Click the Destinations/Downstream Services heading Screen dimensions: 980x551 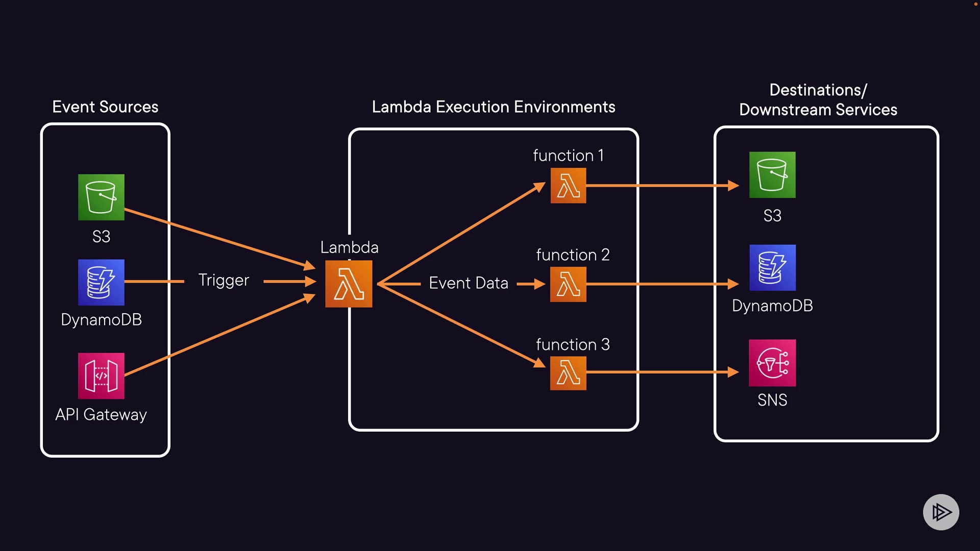tap(818, 100)
